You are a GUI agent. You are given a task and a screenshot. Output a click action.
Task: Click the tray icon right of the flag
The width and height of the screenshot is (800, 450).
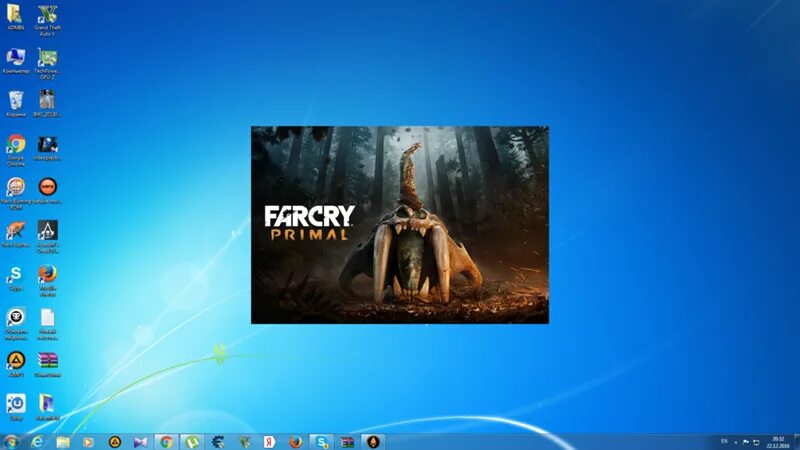(756, 442)
